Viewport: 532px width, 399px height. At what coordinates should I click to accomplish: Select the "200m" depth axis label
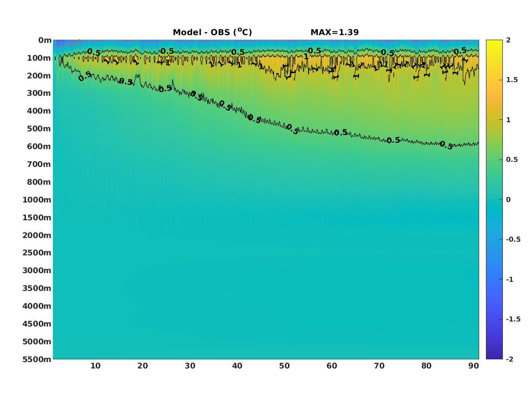[x=39, y=76]
